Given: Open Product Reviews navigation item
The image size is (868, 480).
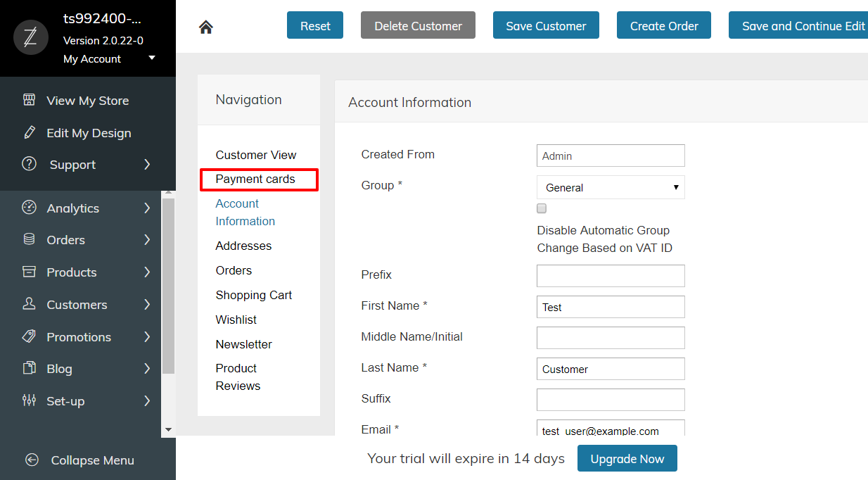Looking at the screenshot, I should (238, 377).
